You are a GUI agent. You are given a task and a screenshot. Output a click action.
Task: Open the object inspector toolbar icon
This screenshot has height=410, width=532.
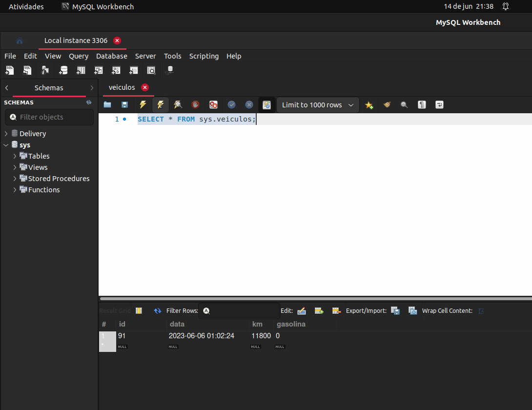coord(45,70)
